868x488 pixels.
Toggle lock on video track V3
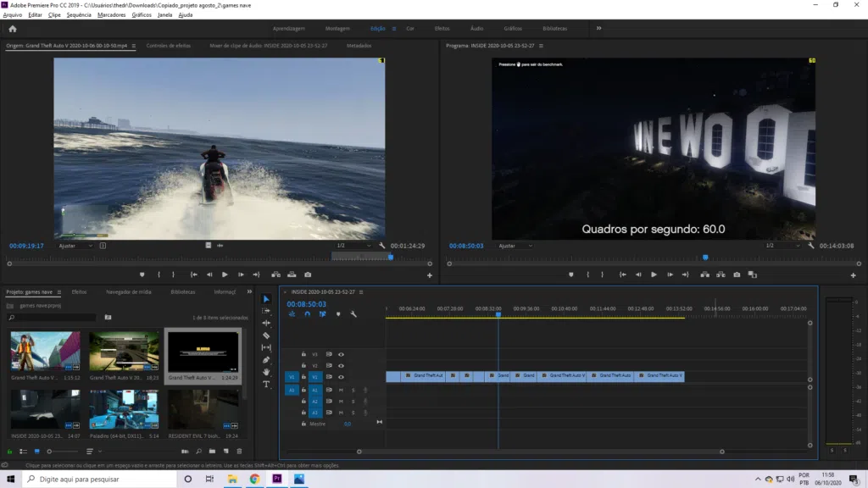(x=303, y=354)
